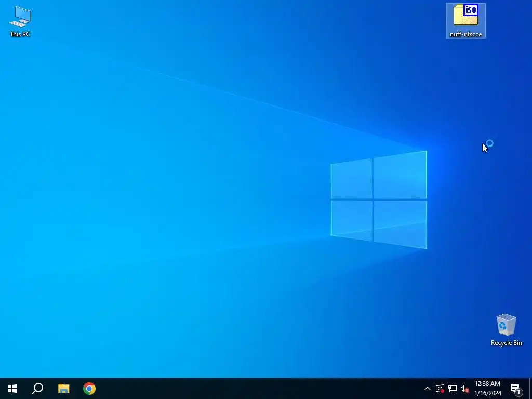Click the 'nuff-nfscce' file name label

tap(466, 34)
